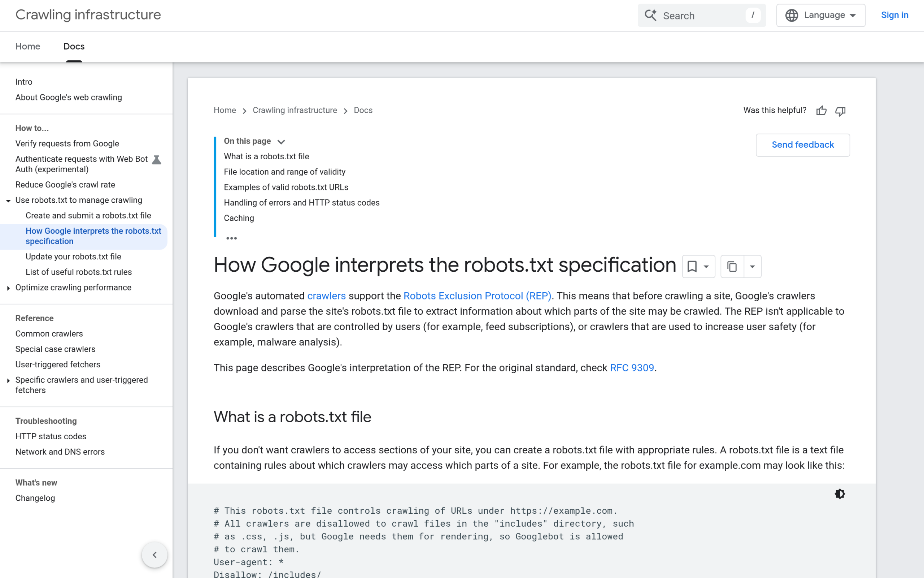This screenshot has height=578, width=924.
Task: Jump to File location and range of validity
Action: pos(284,172)
